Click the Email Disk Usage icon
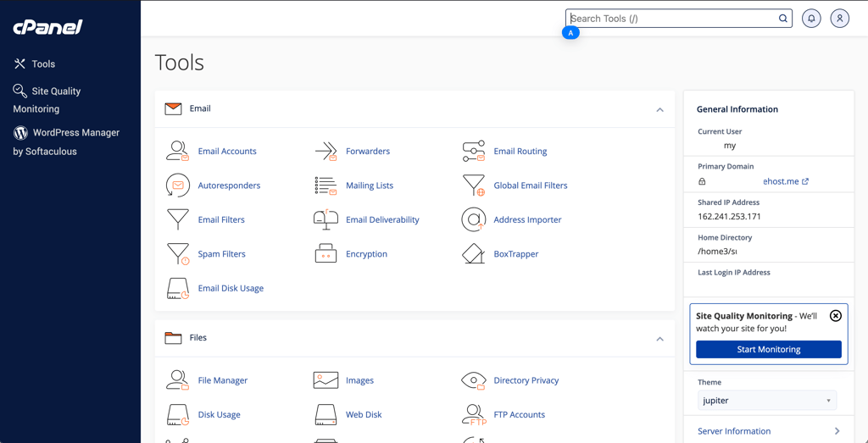 178,288
